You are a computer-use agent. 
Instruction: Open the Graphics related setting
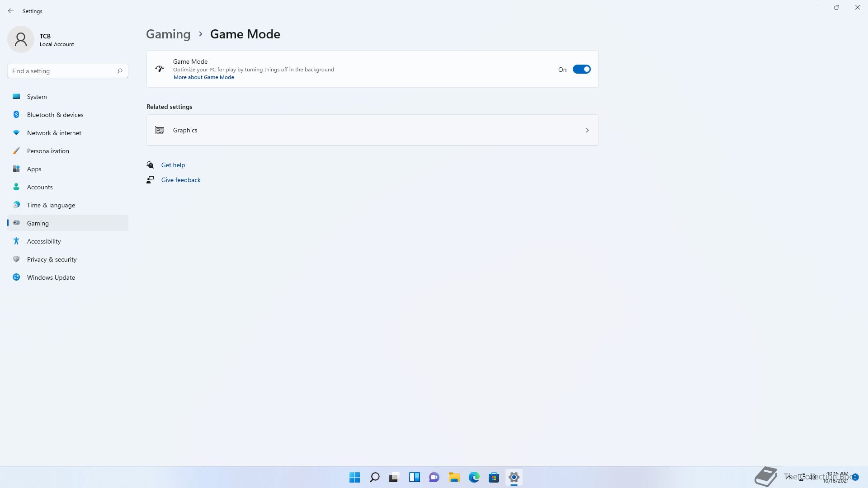(x=372, y=130)
